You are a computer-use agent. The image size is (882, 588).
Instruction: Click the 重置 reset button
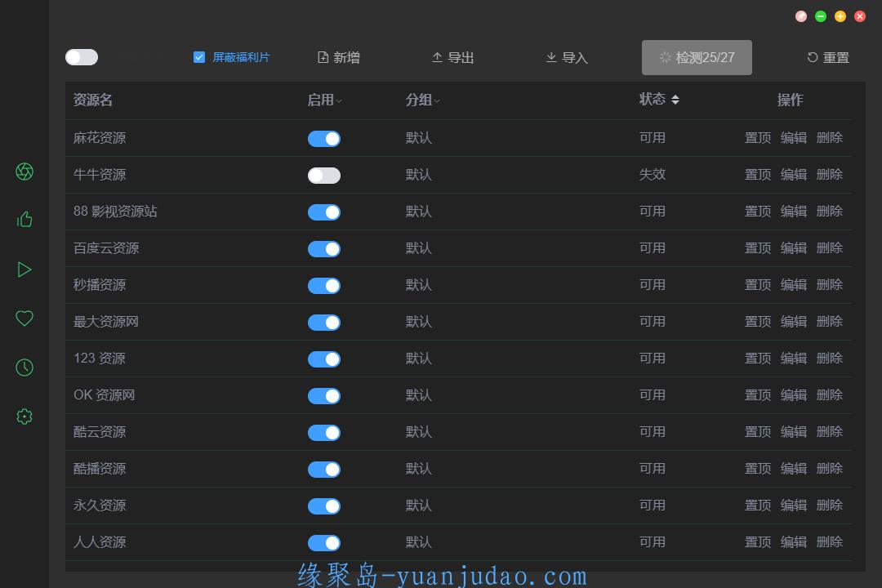click(x=828, y=57)
